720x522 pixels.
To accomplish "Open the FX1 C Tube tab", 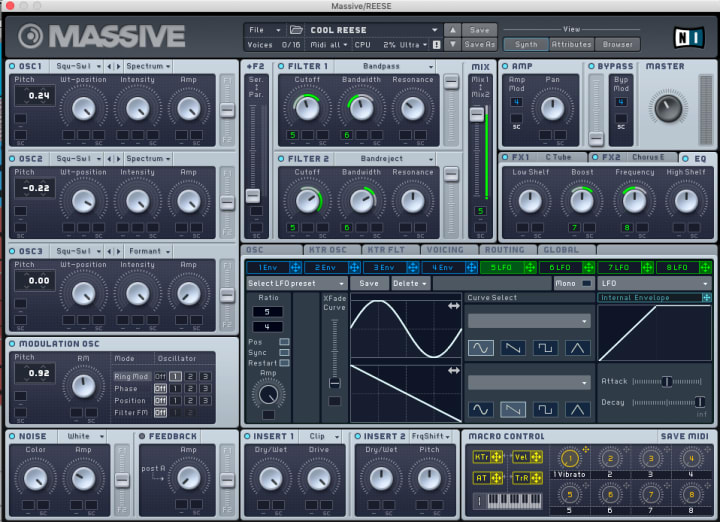I will click(x=542, y=157).
